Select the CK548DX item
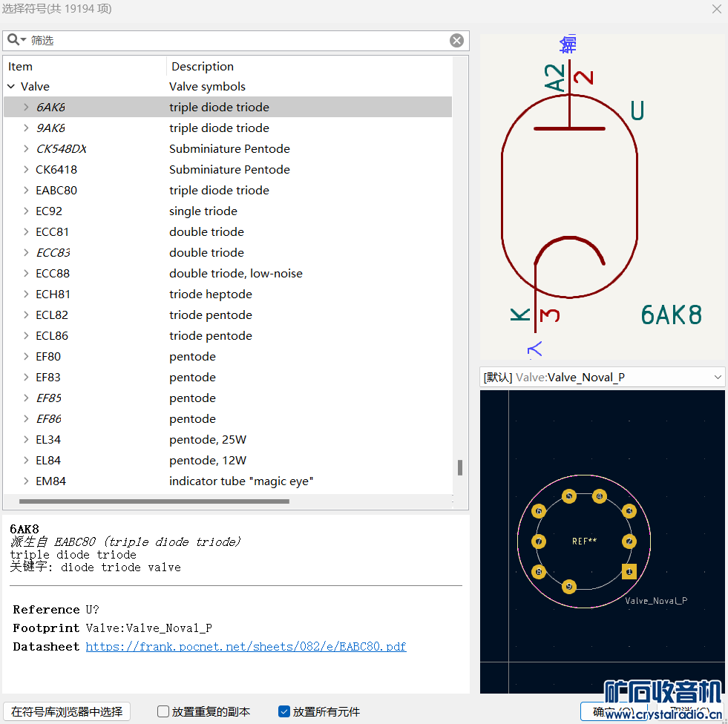The image size is (728, 724). pyautogui.click(x=228, y=149)
